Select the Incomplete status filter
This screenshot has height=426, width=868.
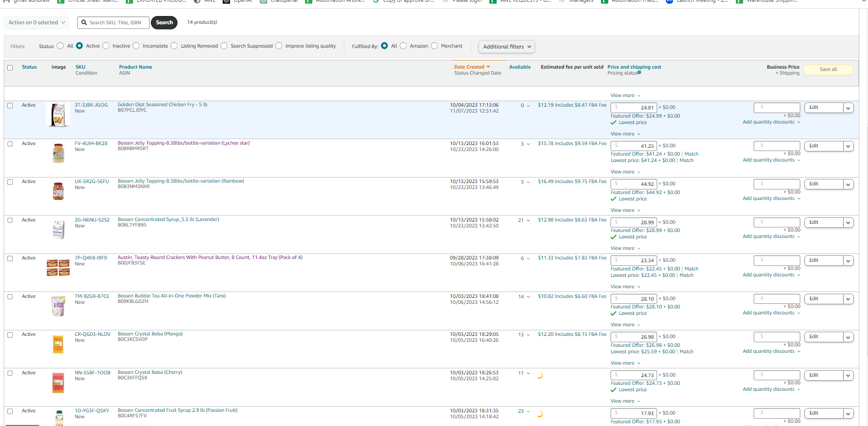click(136, 46)
